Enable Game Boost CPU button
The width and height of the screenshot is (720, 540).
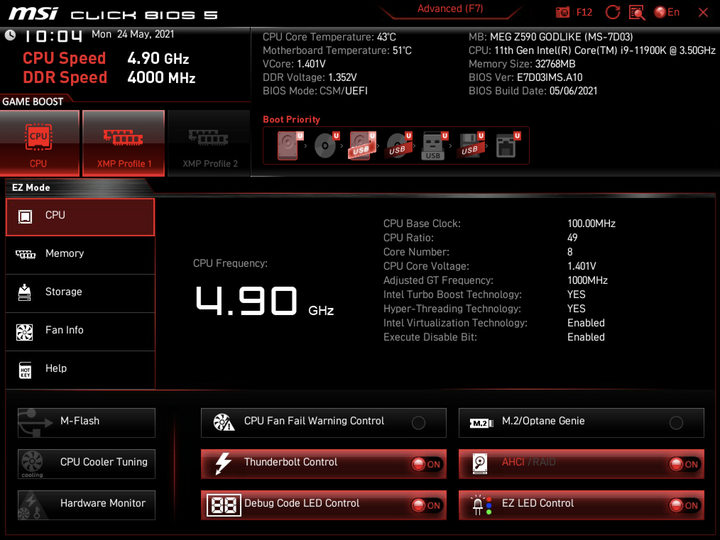tap(39, 143)
